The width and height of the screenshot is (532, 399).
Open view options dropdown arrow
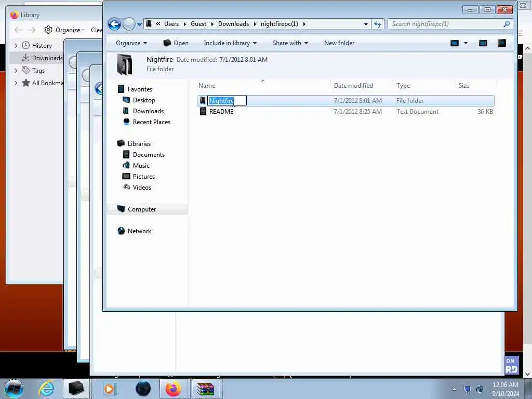pyautogui.click(x=465, y=43)
